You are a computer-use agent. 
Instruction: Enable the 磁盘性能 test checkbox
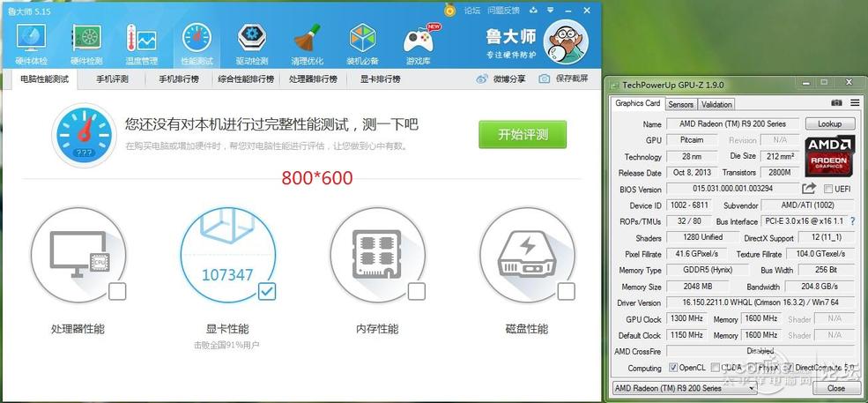(566, 292)
